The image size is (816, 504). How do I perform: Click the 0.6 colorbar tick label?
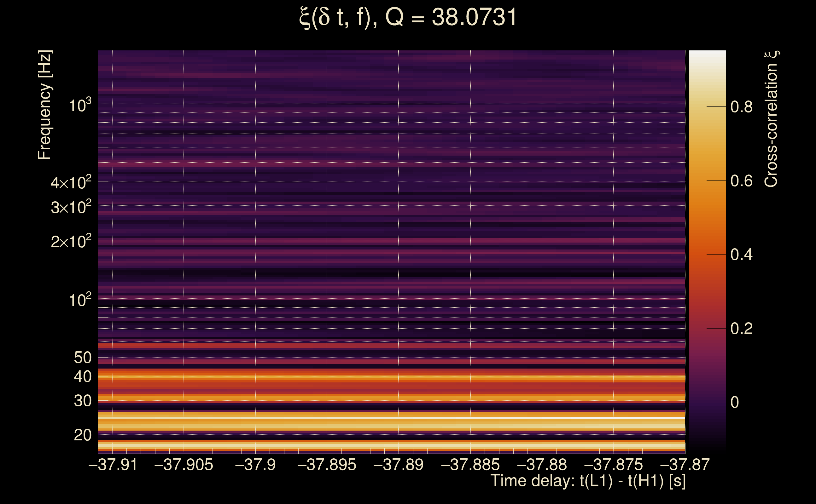coord(741,181)
